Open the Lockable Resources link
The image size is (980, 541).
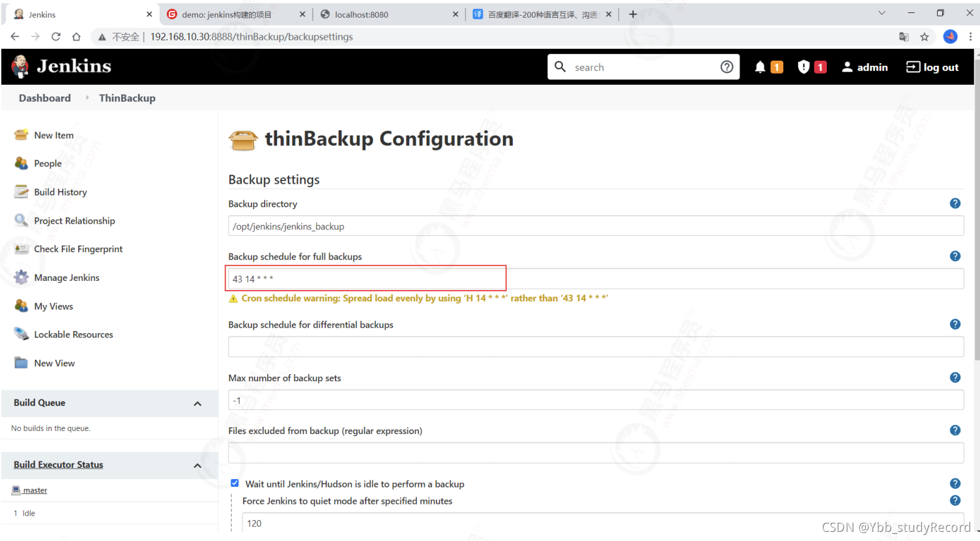(x=74, y=334)
